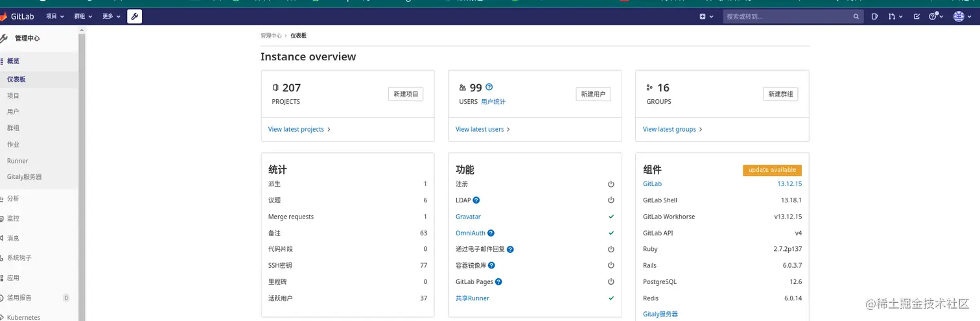Open the 共享Runner link
The image size is (980, 321).
(472, 298)
